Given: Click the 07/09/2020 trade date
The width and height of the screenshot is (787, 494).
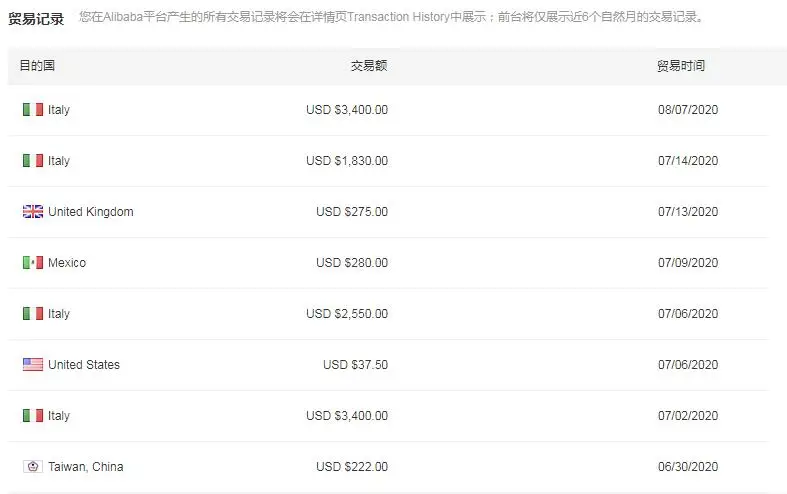Looking at the screenshot, I should 688,263.
